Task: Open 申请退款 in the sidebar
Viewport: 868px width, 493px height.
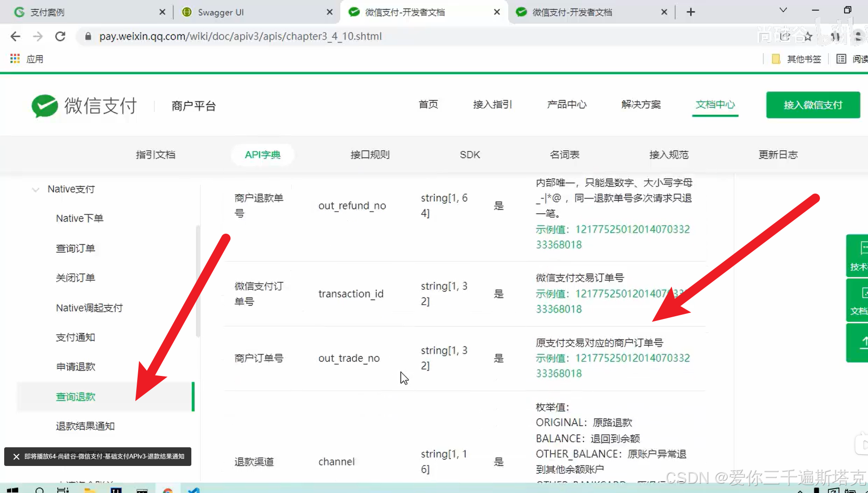Action: click(x=76, y=367)
